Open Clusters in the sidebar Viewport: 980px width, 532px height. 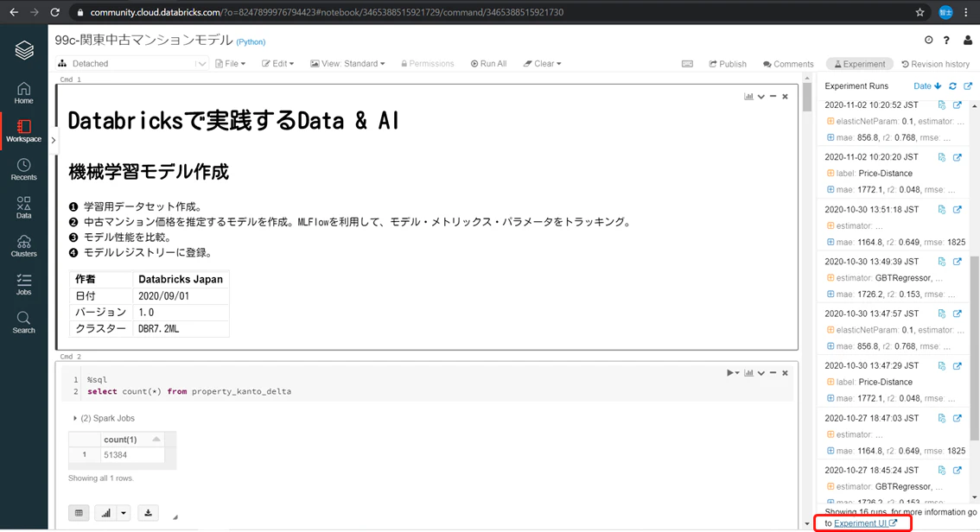[x=23, y=246]
